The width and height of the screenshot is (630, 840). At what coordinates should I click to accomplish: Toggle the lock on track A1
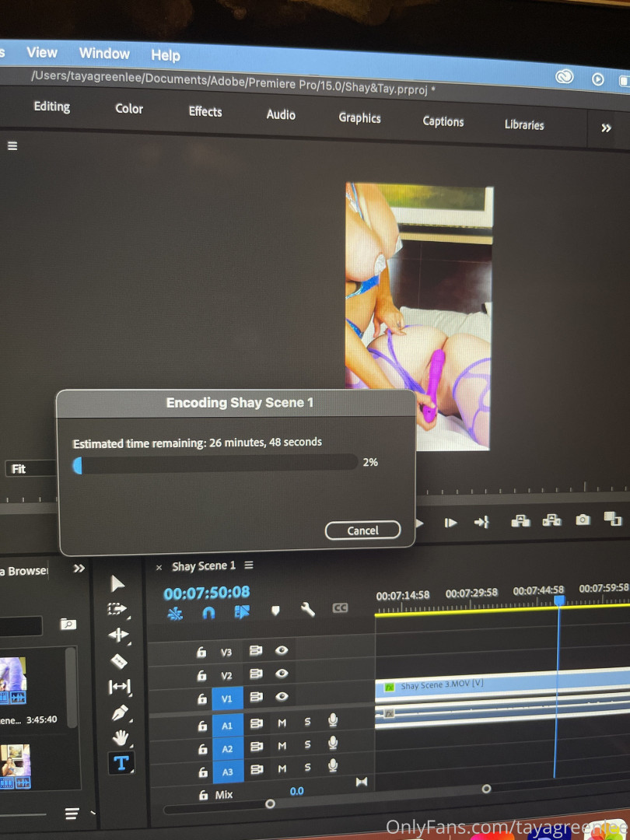pos(202,726)
